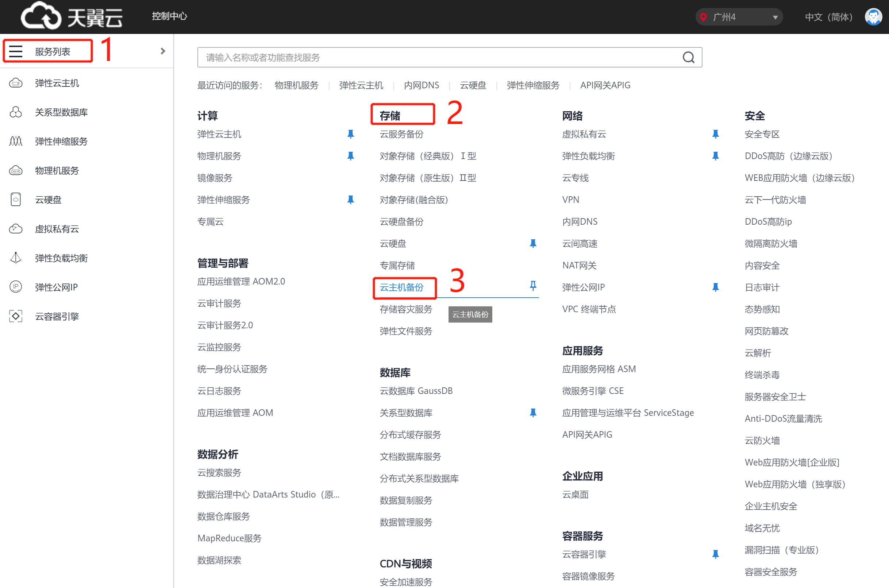This screenshot has width=889, height=588.
Task: Open the VPC 终端节点 link
Action: [x=589, y=309]
